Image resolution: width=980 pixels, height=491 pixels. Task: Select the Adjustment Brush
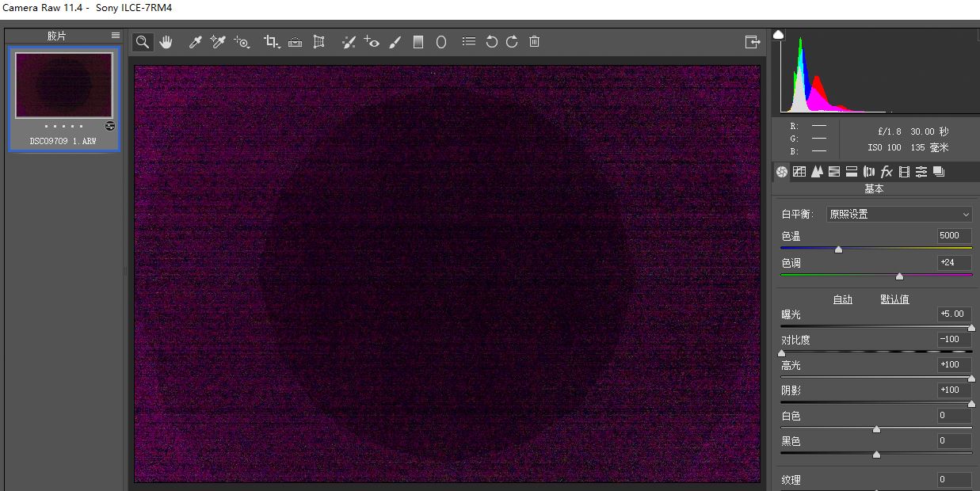pyautogui.click(x=395, y=42)
